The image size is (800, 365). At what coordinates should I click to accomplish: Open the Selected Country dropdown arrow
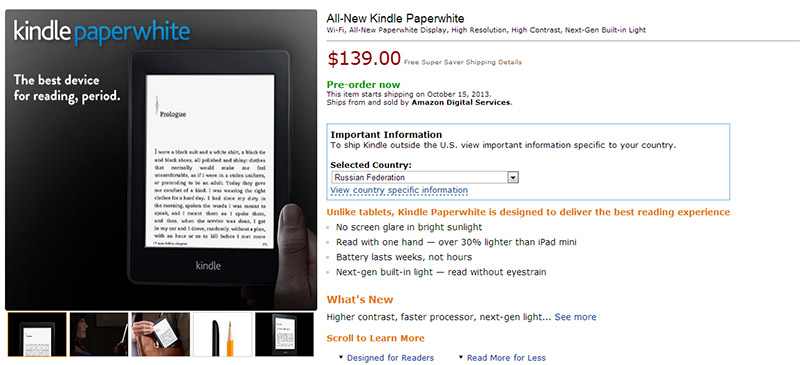coord(513,177)
